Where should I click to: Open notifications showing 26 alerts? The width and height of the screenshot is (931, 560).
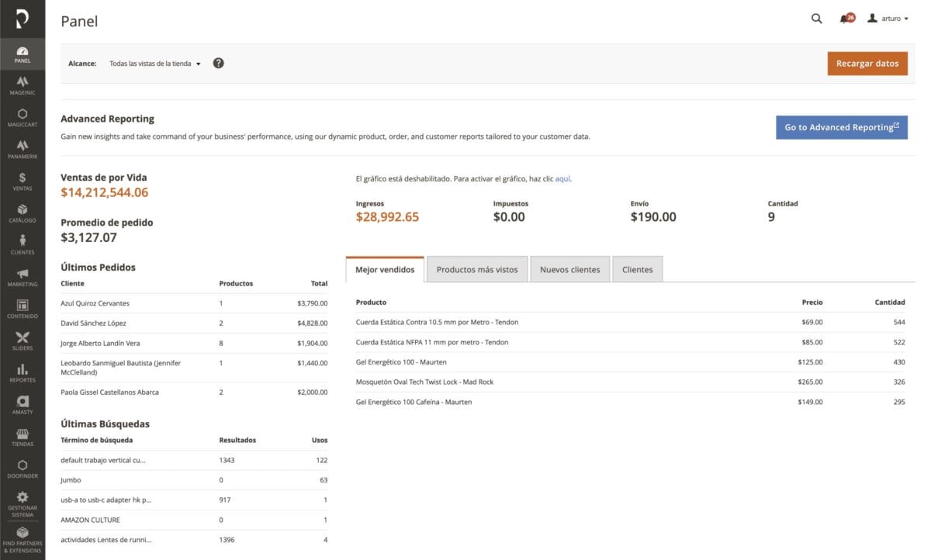tap(846, 18)
